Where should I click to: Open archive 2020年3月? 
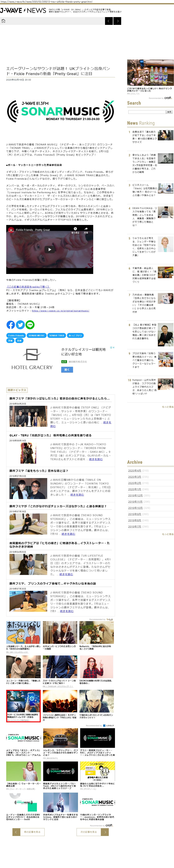135,477
